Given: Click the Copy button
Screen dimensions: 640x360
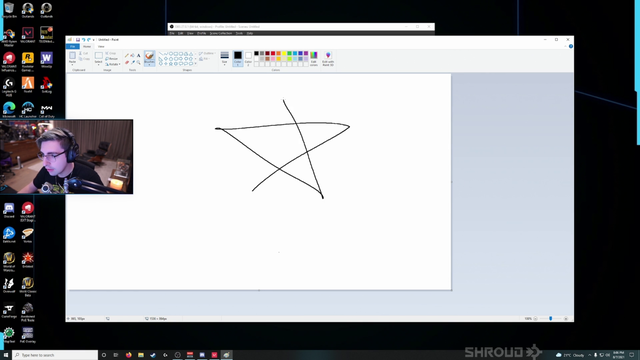Looking at the screenshot, I should [84, 59].
